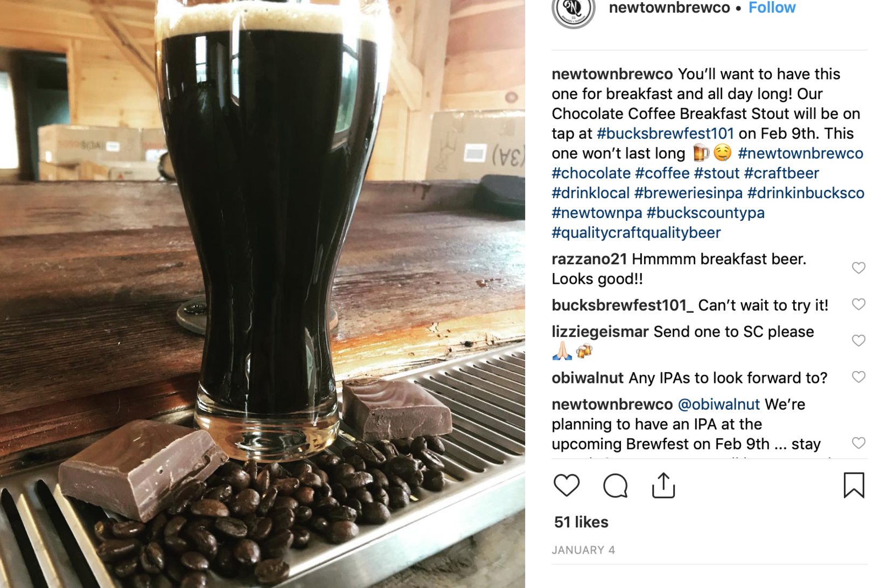Like razzano21's comment
Image resolution: width=894 pixels, height=588 pixels.
(858, 268)
